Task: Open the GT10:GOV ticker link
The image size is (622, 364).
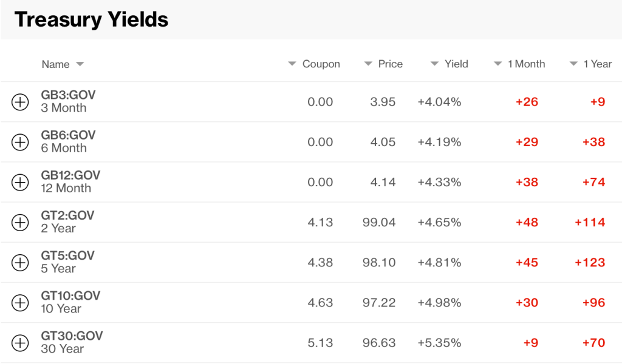Action: 70,296
